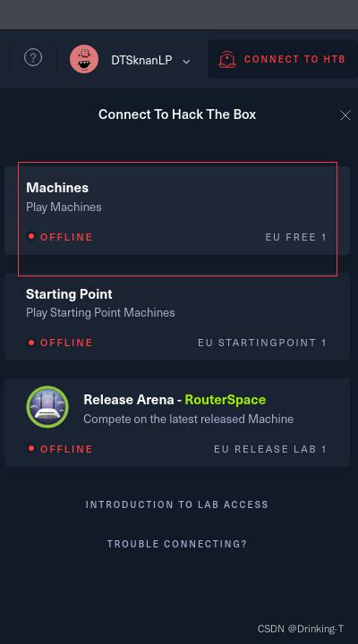This screenshot has width=358, height=644.
Task: Select the EU STARTINGPOINT 1 server label
Action: tap(262, 343)
